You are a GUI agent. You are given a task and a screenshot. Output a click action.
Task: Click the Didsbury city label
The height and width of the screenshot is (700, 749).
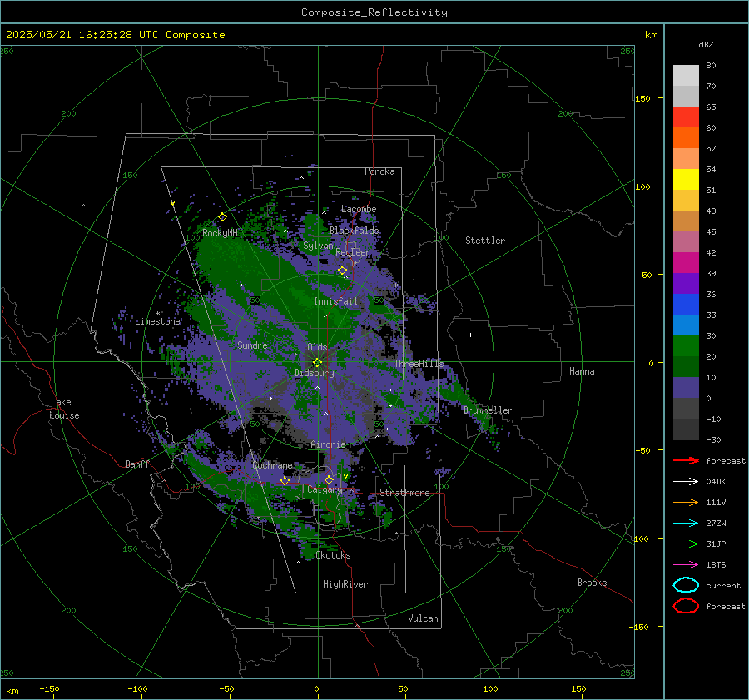click(x=315, y=373)
